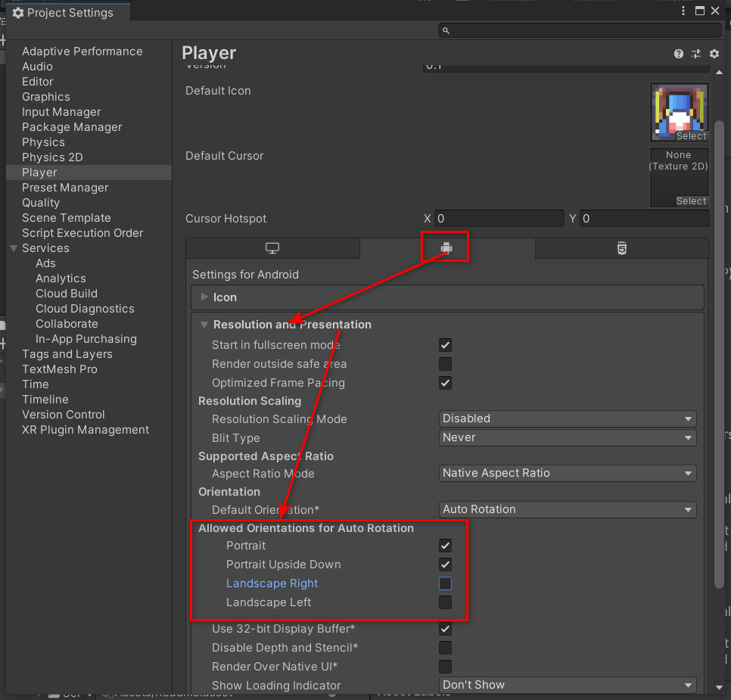Open Cloud Diagnostics under Services
This screenshot has width=731, height=700.
coord(85,309)
